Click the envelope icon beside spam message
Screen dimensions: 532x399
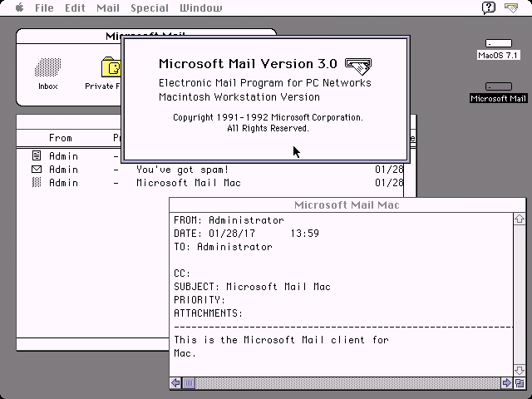(37, 169)
